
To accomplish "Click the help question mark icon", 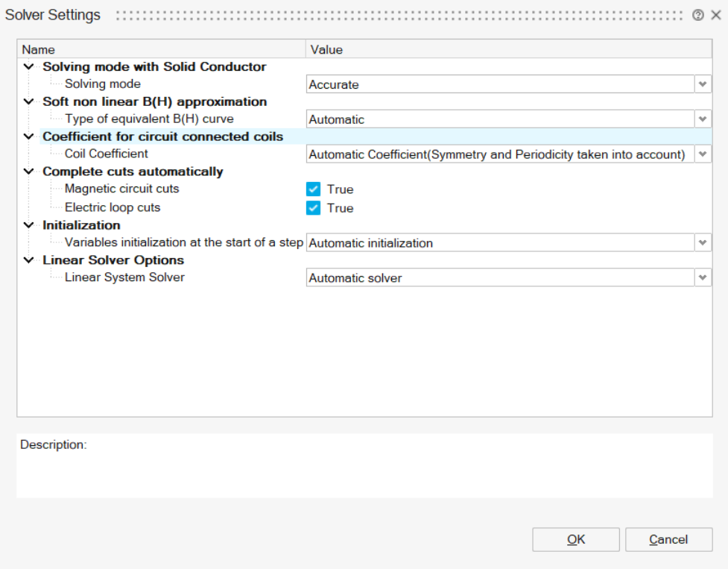I will coord(698,15).
